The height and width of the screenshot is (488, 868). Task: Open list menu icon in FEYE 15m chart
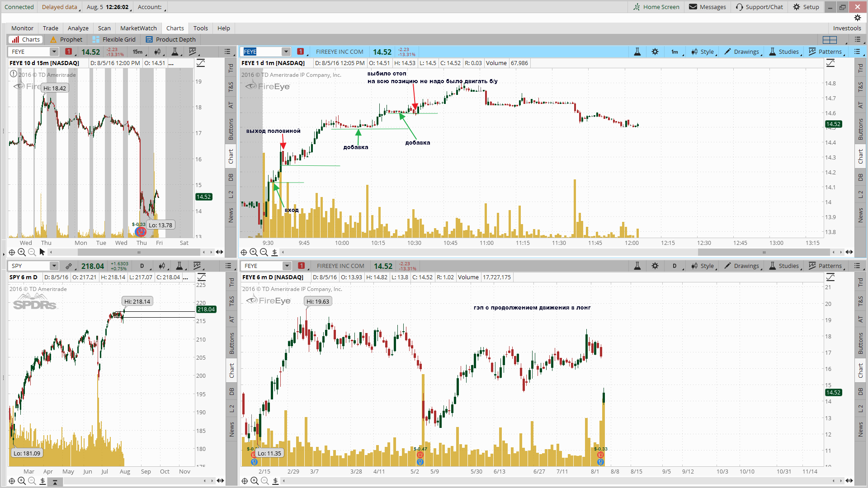pos(228,52)
